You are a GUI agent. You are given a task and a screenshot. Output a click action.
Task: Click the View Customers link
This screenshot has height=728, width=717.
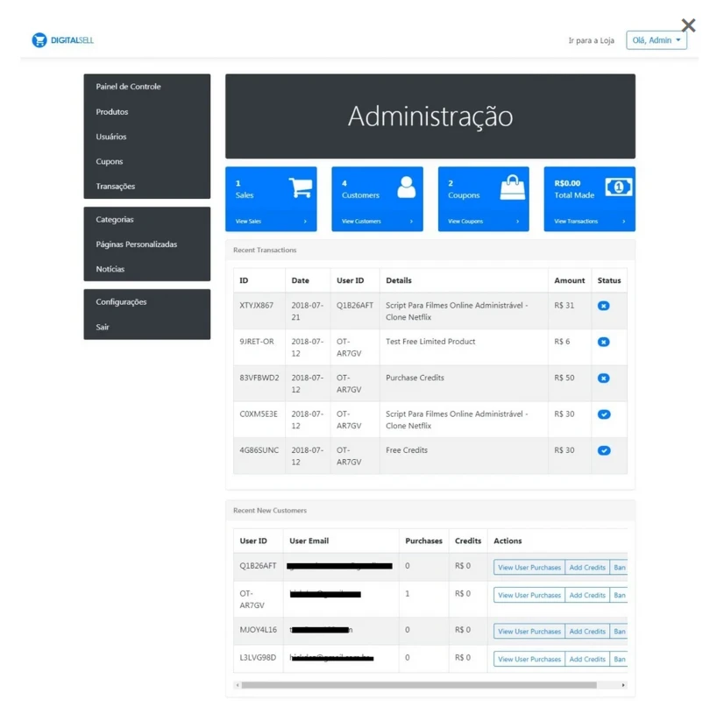(361, 222)
